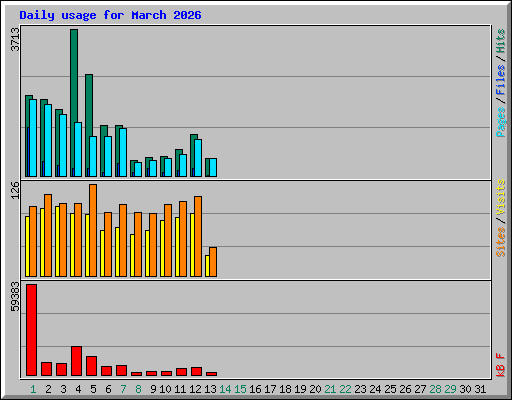Click the Pages legend label
Viewport: 512px width, 400px height.
(x=500, y=122)
